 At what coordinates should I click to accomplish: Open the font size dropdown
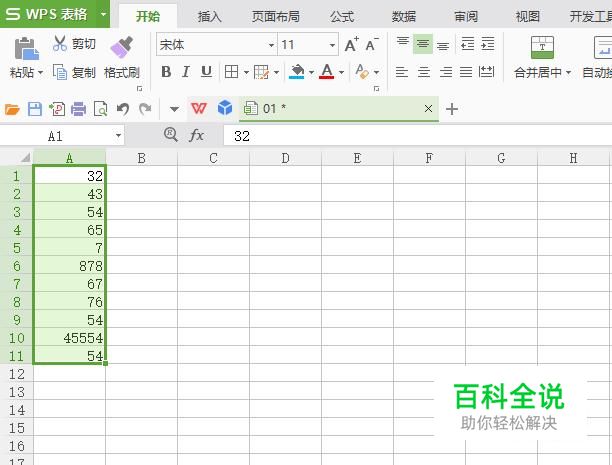click(332, 45)
